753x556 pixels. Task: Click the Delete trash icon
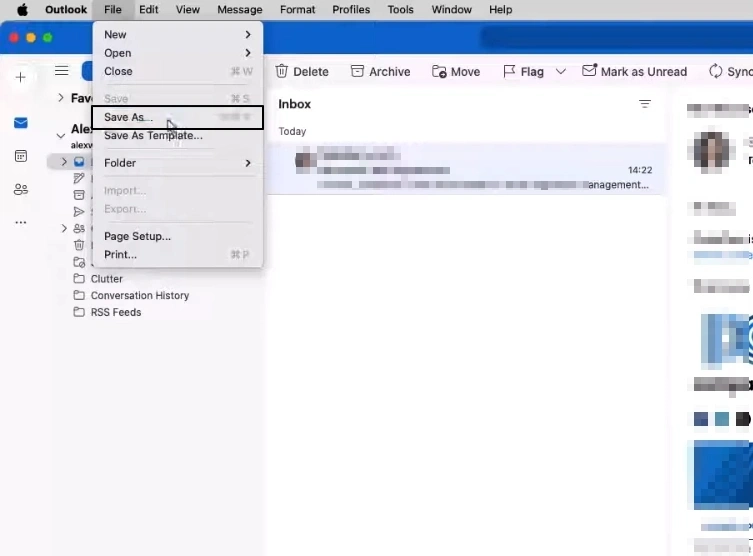coord(282,71)
